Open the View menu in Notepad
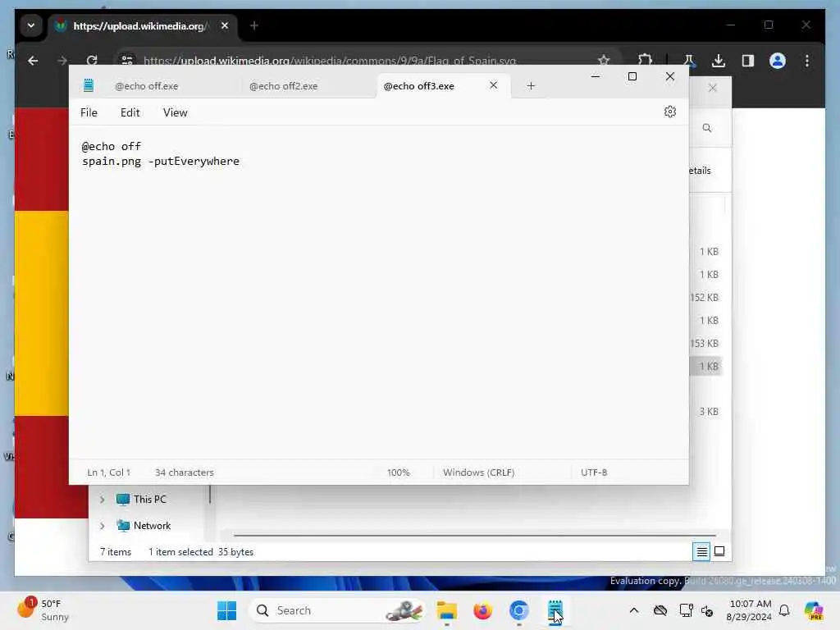The width and height of the screenshot is (840, 630). pos(176,112)
